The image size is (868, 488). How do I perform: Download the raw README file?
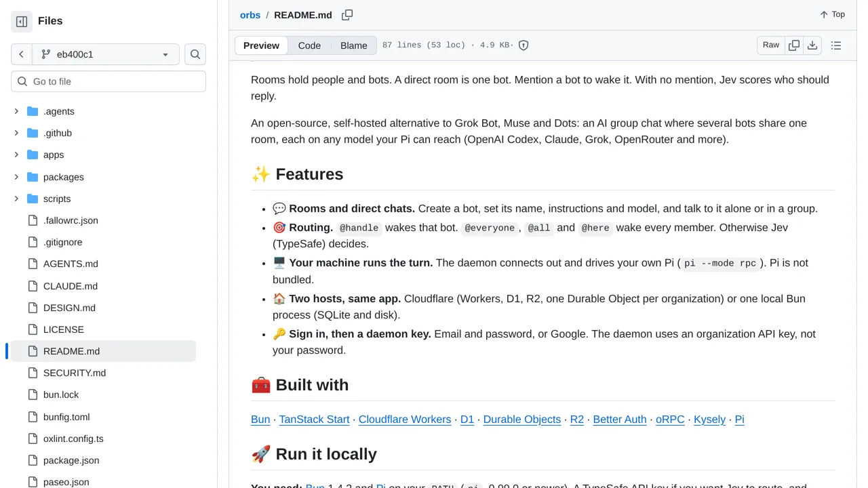812,45
